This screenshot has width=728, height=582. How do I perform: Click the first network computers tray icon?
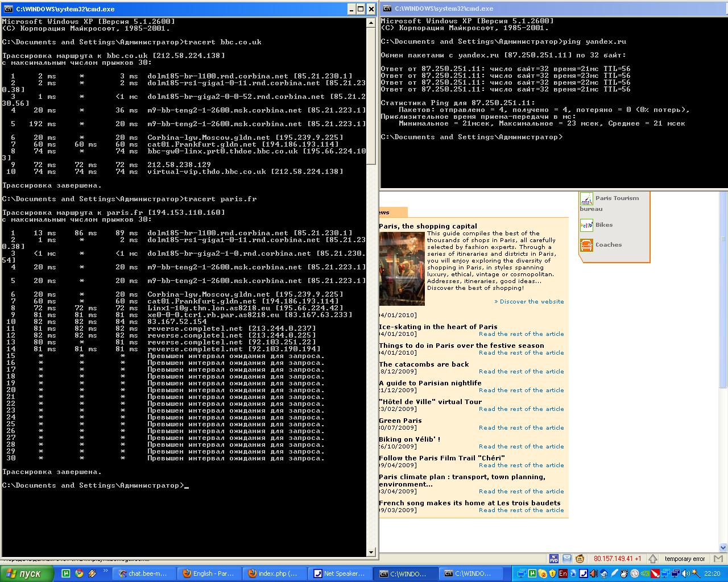[522, 573]
